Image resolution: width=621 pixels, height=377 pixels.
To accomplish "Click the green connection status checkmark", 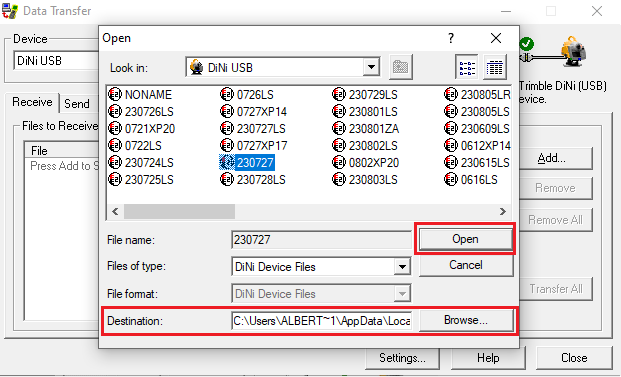I will pos(527,44).
